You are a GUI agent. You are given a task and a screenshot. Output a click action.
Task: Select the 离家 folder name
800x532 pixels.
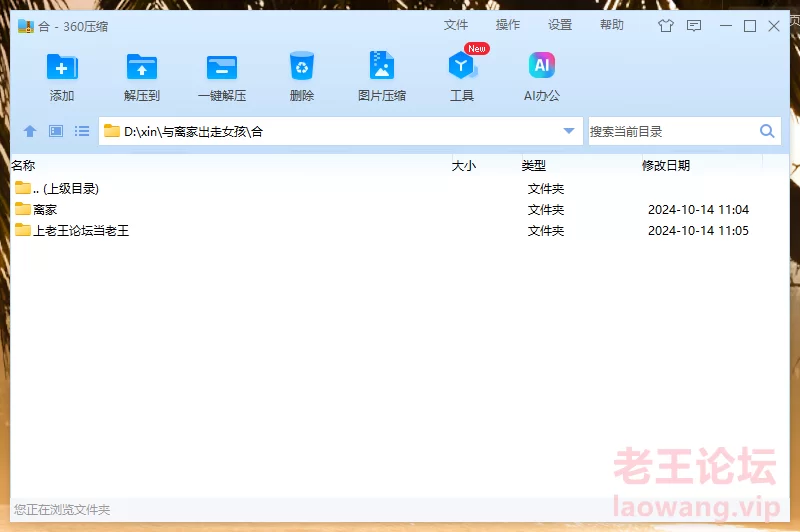click(x=45, y=210)
